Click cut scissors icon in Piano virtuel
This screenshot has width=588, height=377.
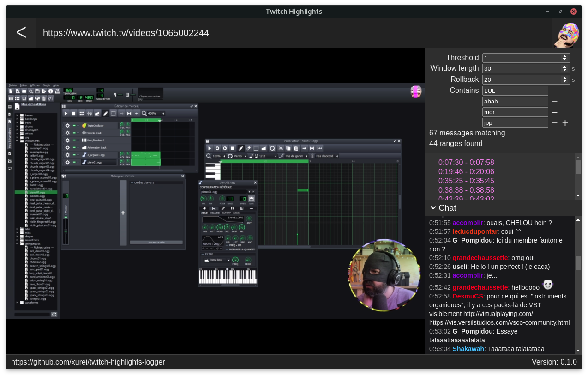[281, 148]
